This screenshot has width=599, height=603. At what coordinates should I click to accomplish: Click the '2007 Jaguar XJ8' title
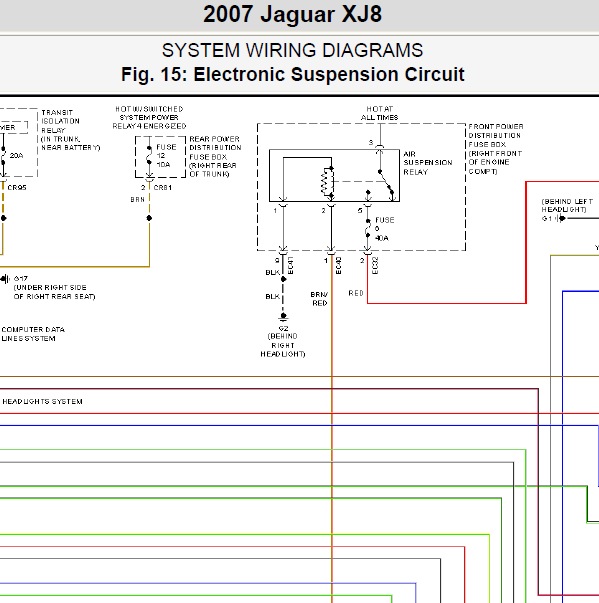tap(292, 14)
